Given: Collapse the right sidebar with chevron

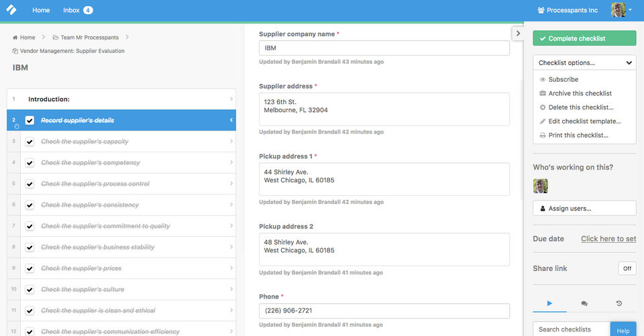Looking at the screenshot, I should click(518, 34).
